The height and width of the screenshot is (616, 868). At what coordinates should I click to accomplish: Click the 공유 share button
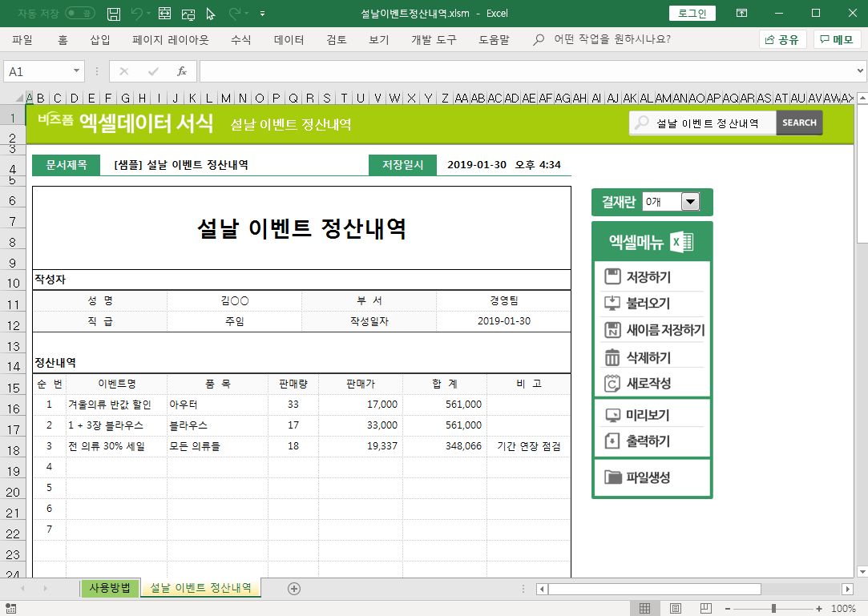point(782,39)
